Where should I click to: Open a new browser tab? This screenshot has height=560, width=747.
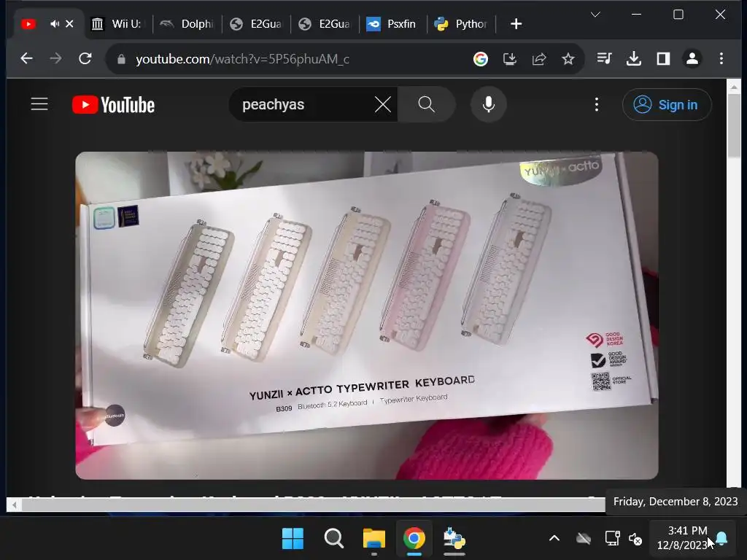(x=516, y=23)
